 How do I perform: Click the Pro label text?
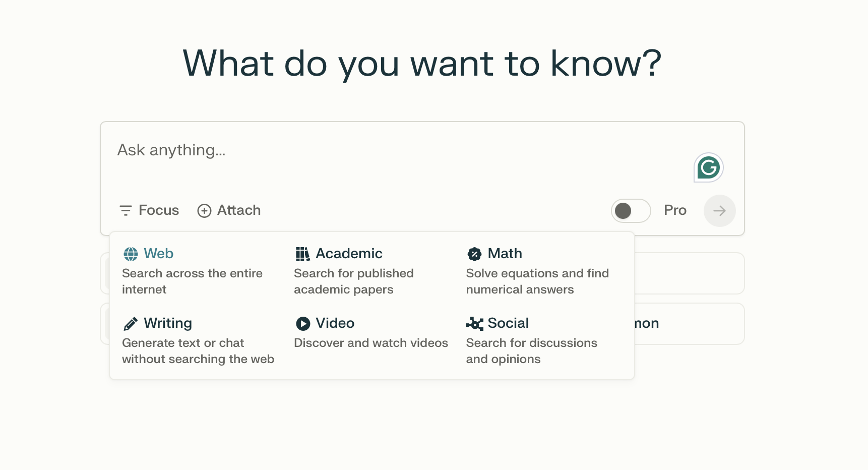[x=675, y=210]
